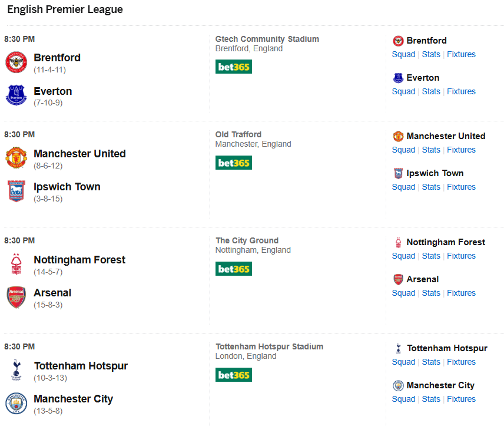Click the large Brentford club crest

(x=16, y=62)
